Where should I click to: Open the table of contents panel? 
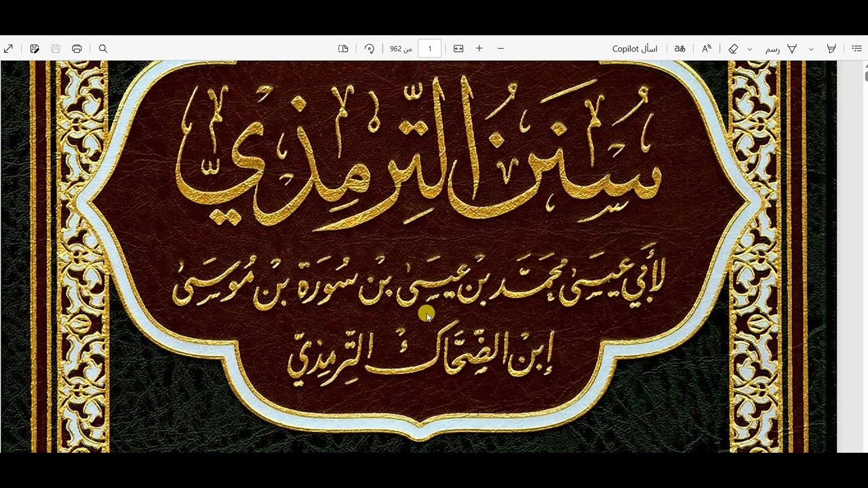click(856, 49)
